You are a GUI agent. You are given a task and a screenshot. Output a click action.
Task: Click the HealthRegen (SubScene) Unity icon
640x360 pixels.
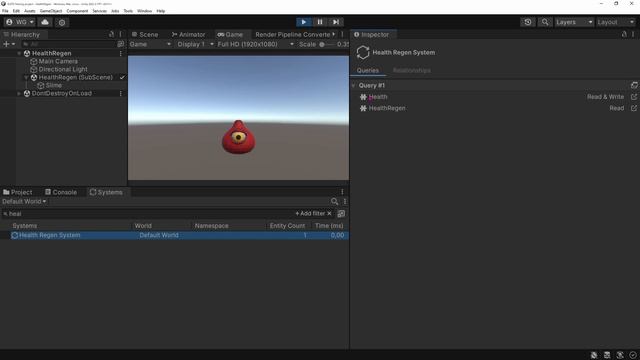[x=34, y=77]
